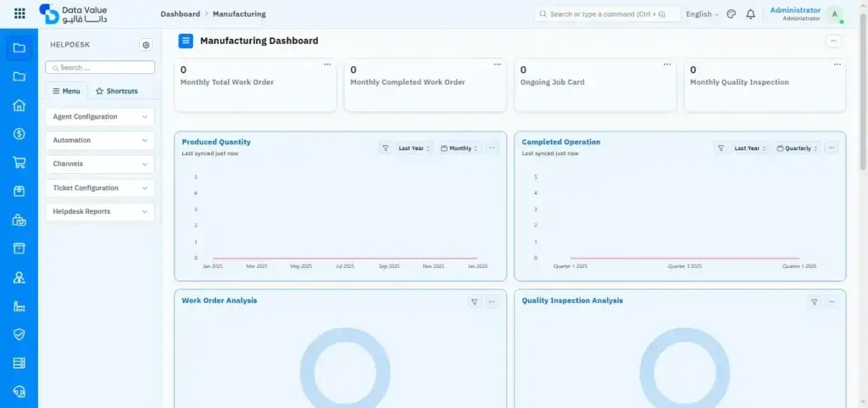Go to Dashboard breadcrumb
The width and height of the screenshot is (868, 408).
(x=180, y=14)
